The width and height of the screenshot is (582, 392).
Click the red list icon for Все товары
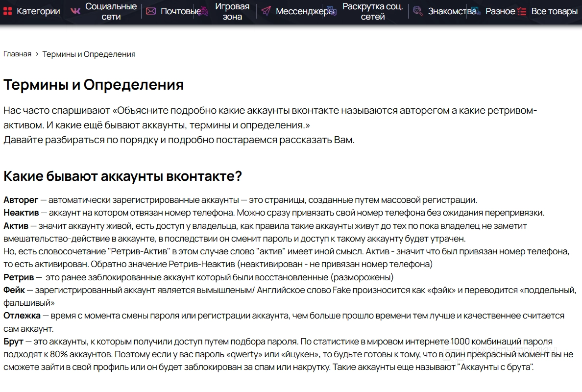(x=522, y=11)
